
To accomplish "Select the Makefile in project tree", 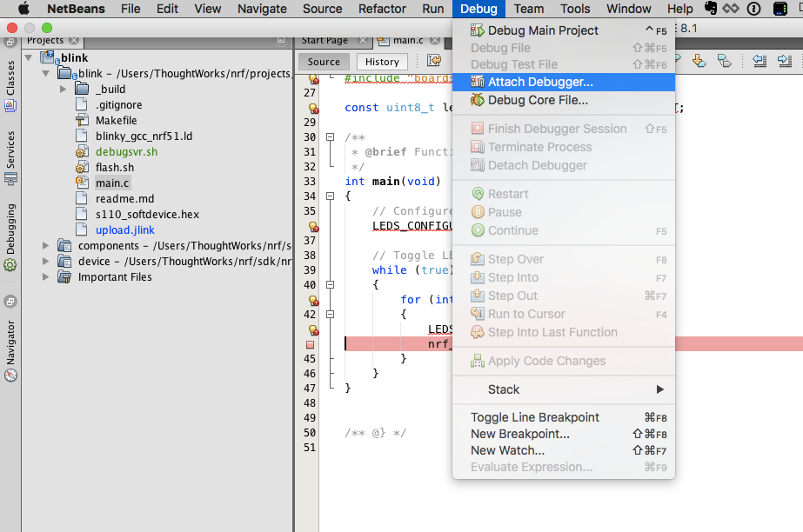I will tap(117, 121).
